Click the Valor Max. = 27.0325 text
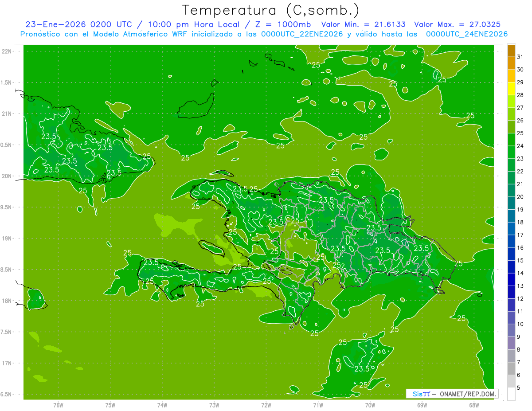The height and width of the screenshot is (411, 532). [458, 24]
